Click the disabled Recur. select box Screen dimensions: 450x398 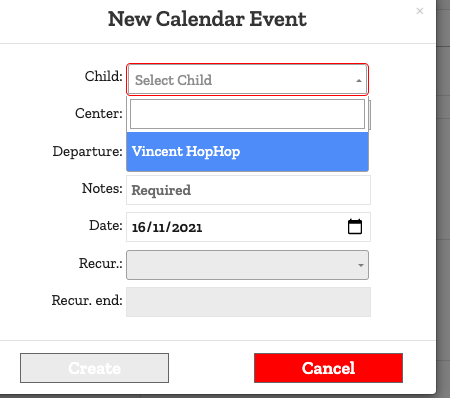pyautogui.click(x=247, y=265)
